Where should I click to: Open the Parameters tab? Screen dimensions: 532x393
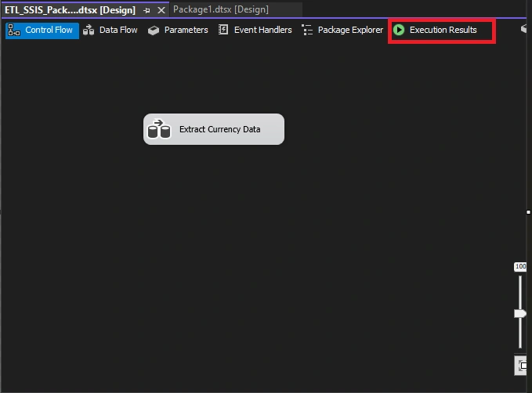pos(178,31)
